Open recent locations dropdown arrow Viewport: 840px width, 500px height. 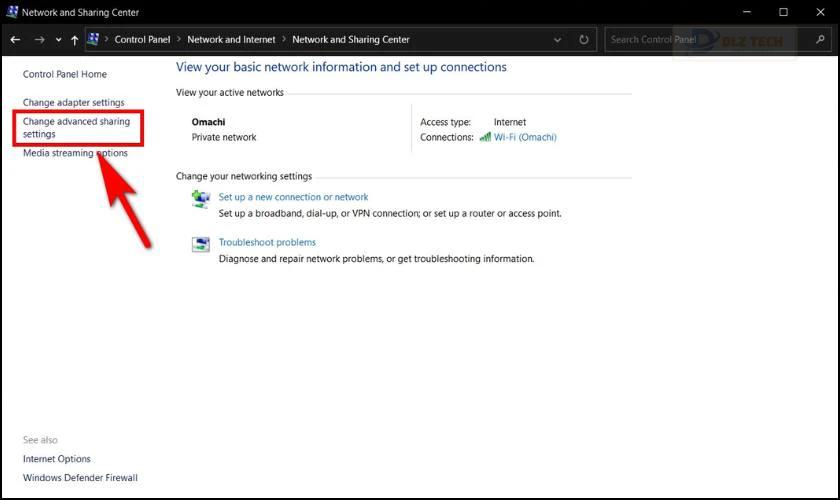pos(58,40)
